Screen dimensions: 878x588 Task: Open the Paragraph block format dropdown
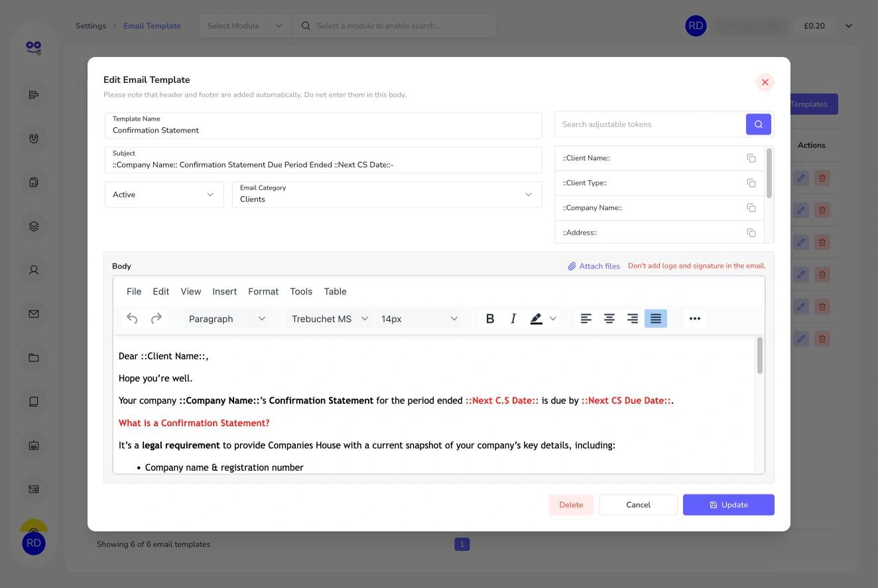(x=227, y=319)
